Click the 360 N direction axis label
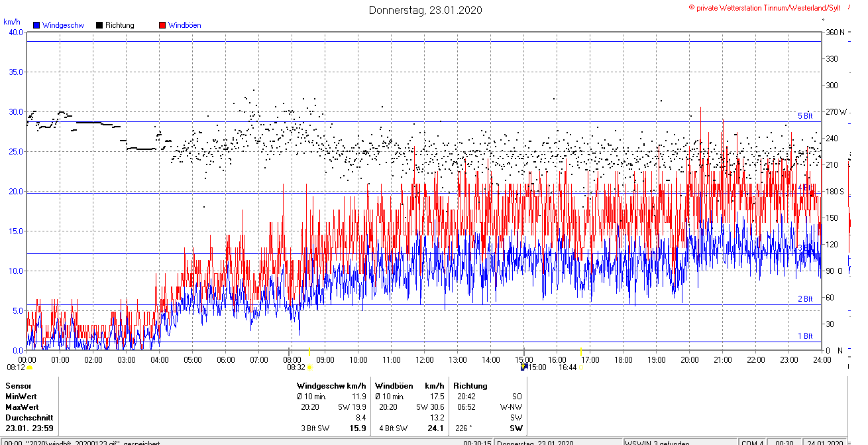The width and height of the screenshot is (868, 445). point(835,32)
